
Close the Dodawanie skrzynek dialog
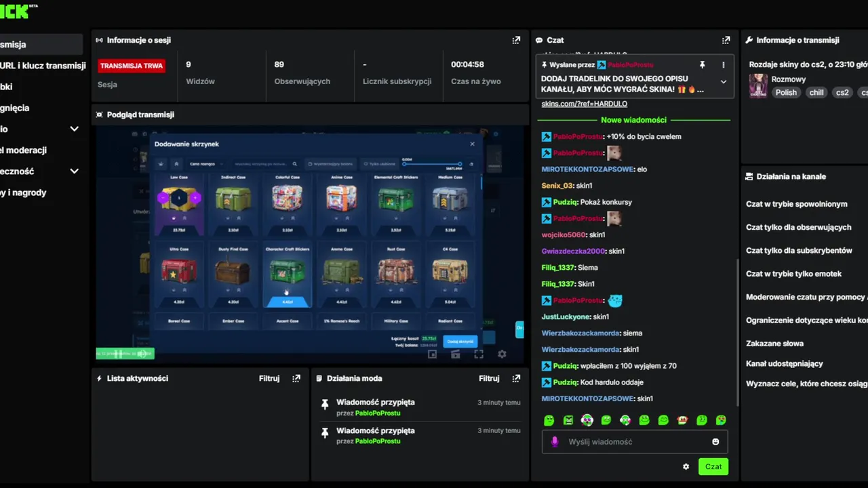(x=473, y=144)
